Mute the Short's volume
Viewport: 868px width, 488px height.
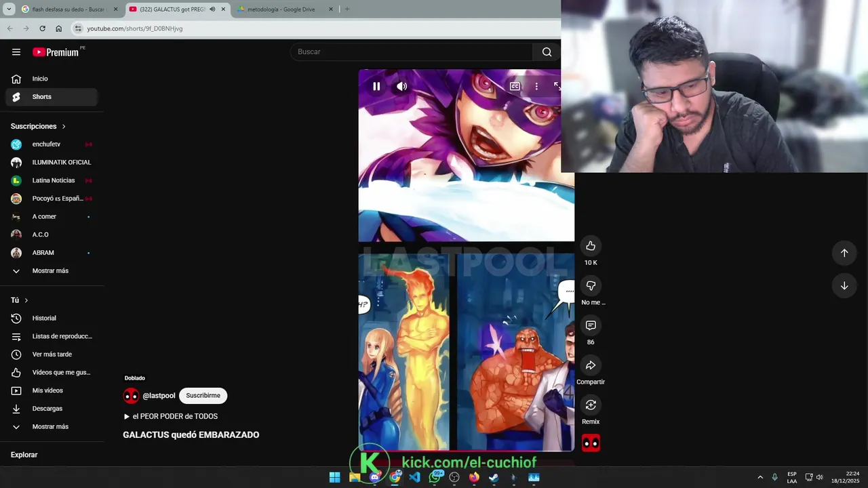point(402,86)
